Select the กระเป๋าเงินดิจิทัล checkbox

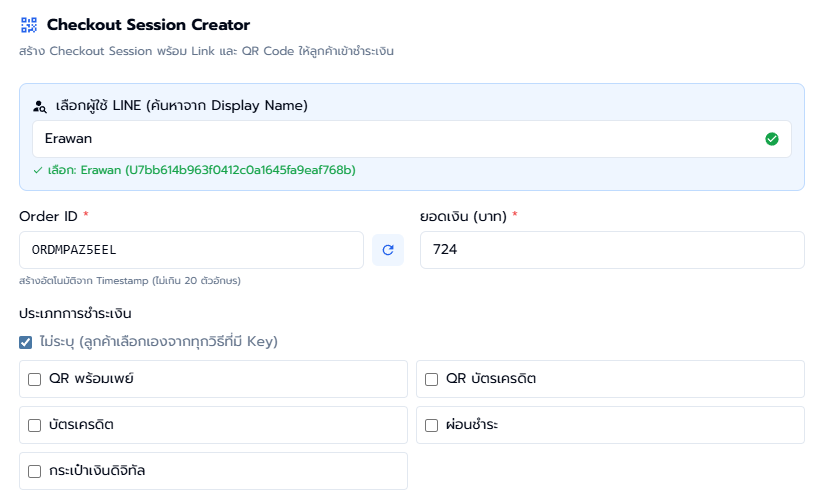tap(35, 471)
